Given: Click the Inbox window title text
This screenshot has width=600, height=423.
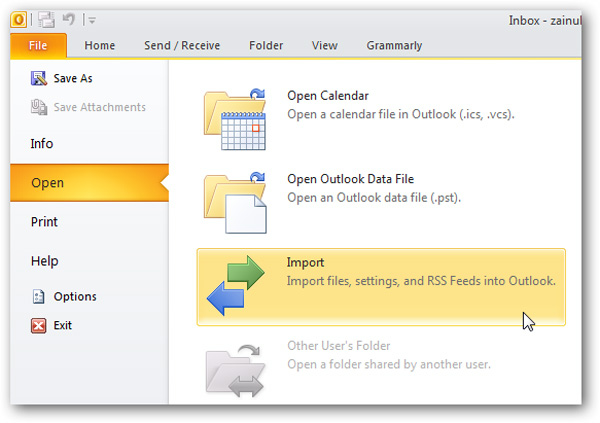Looking at the screenshot, I should 545,20.
